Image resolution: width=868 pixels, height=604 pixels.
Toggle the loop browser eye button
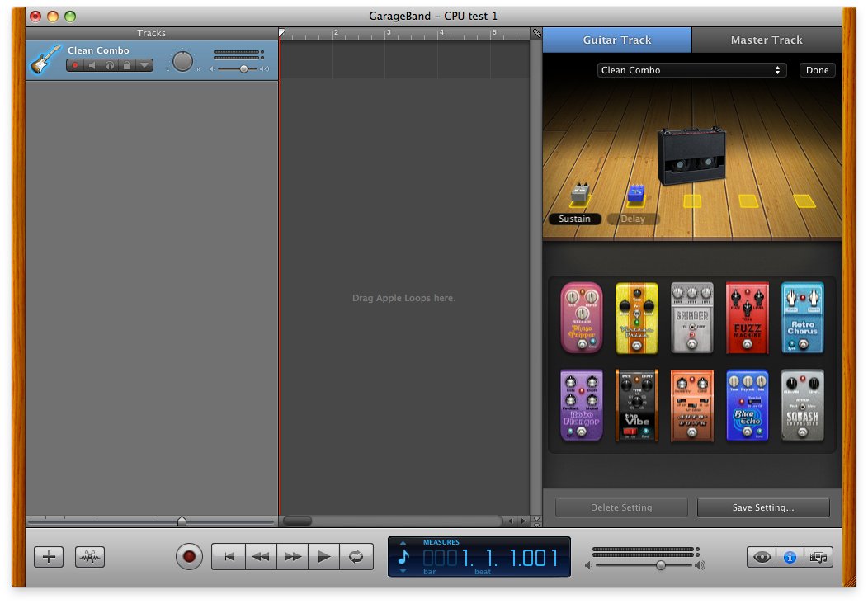[x=762, y=557]
